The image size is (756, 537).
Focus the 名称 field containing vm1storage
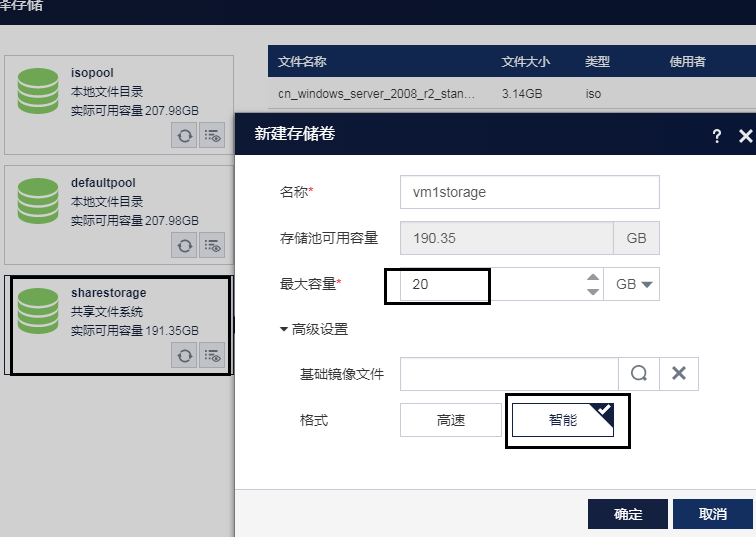coord(530,192)
